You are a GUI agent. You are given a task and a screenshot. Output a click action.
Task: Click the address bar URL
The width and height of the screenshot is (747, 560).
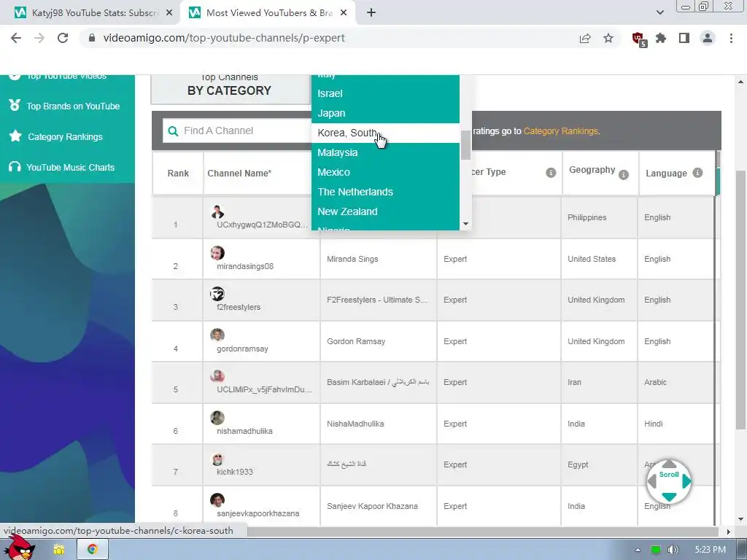tap(224, 38)
